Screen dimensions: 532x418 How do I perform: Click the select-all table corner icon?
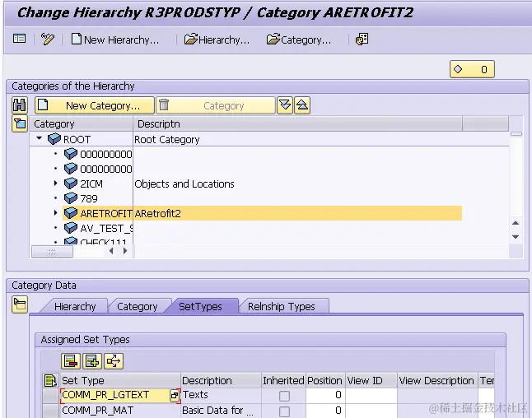pos(50,380)
